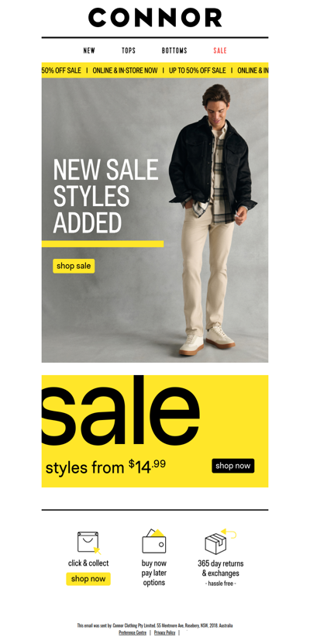
Task: Open the Privacy Policy link
Action: [164, 633]
